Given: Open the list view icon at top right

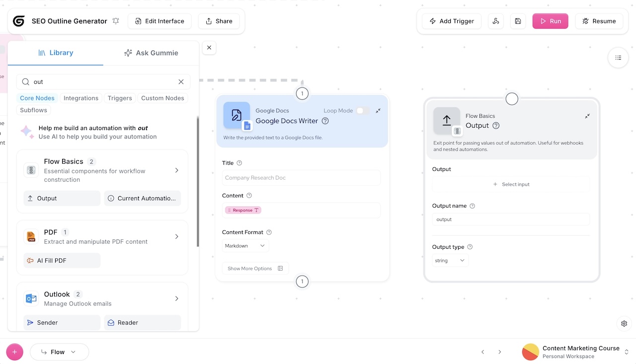Looking at the screenshot, I should click(618, 58).
